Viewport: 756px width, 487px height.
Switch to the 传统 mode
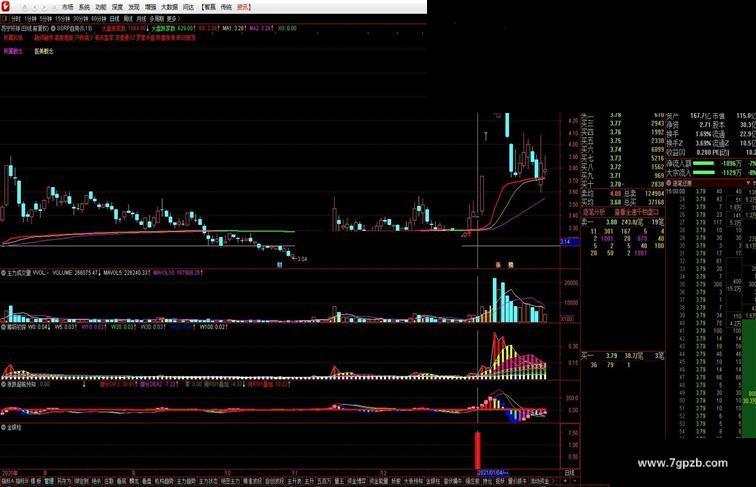tap(226, 7)
